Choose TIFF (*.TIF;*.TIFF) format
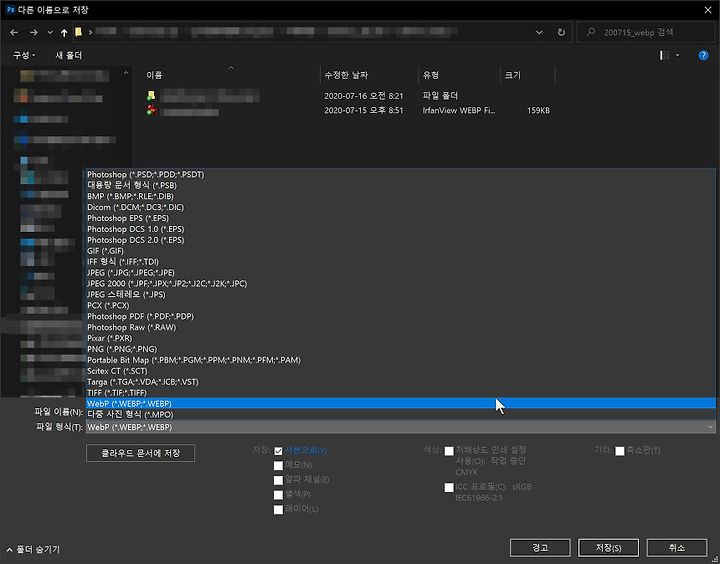 click(401, 393)
